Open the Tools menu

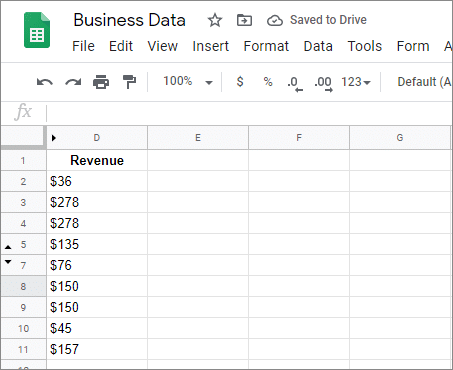tap(365, 46)
